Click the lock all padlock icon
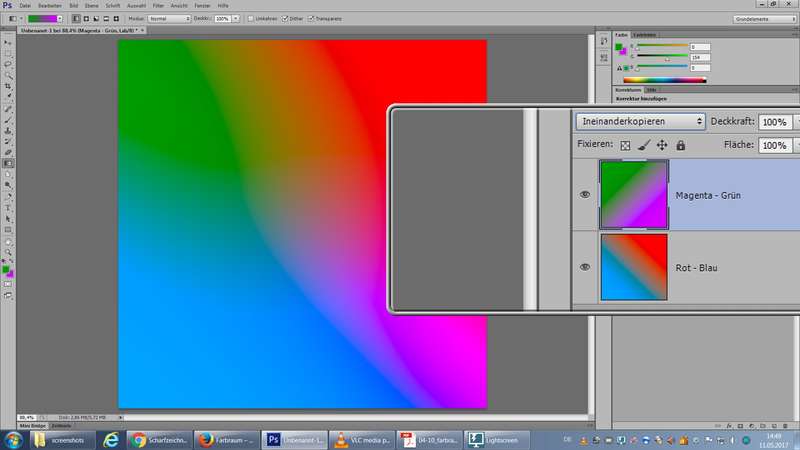This screenshot has width=800, height=450. (x=680, y=145)
